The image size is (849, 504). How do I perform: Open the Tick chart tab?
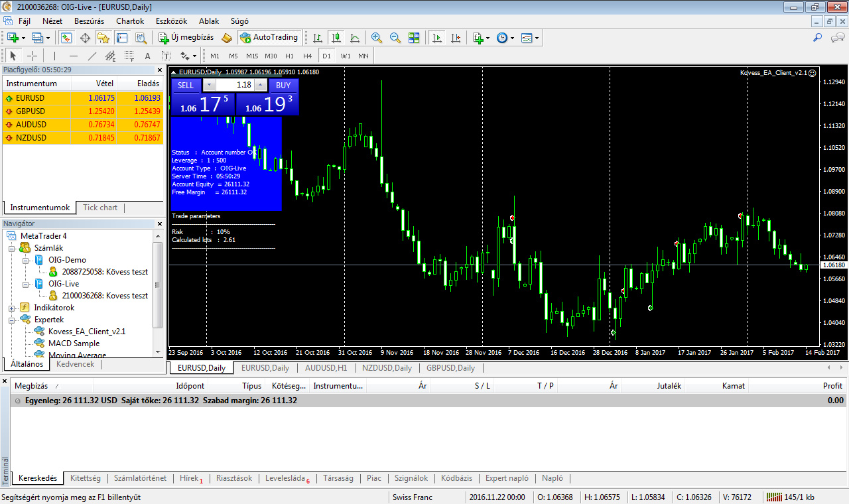point(100,208)
